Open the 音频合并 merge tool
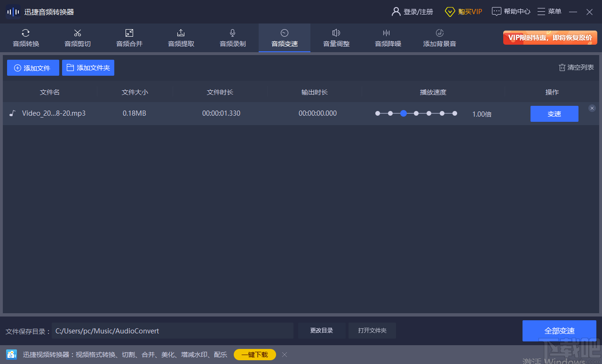The width and height of the screenshot is (602, 364). click(x=129, y=38)
